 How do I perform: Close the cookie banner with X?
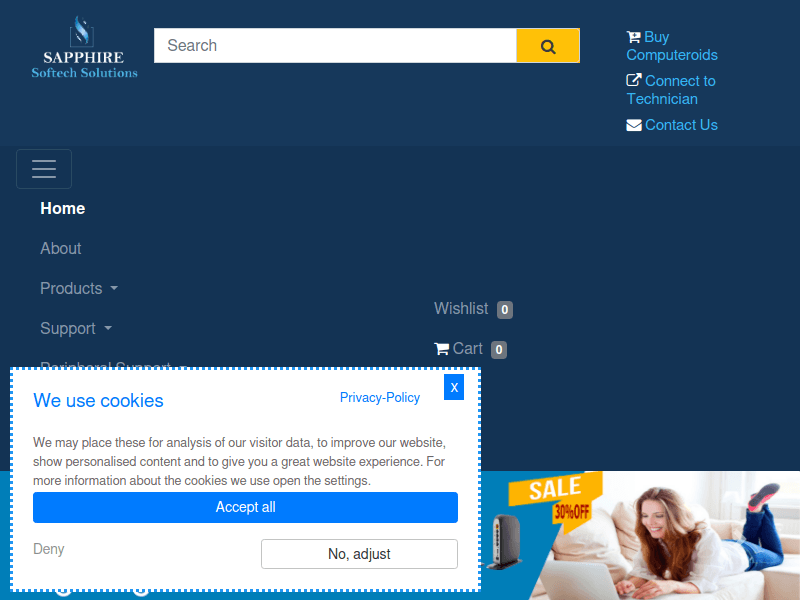(454, 387)
